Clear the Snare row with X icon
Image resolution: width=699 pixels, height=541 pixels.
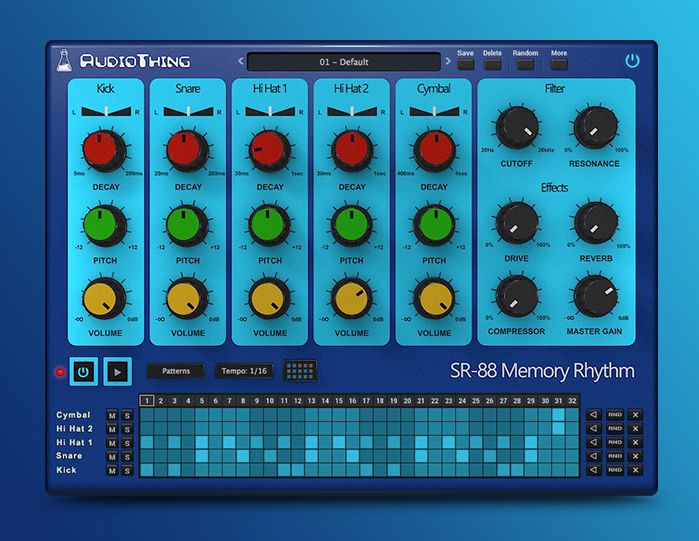coord(635,456)
